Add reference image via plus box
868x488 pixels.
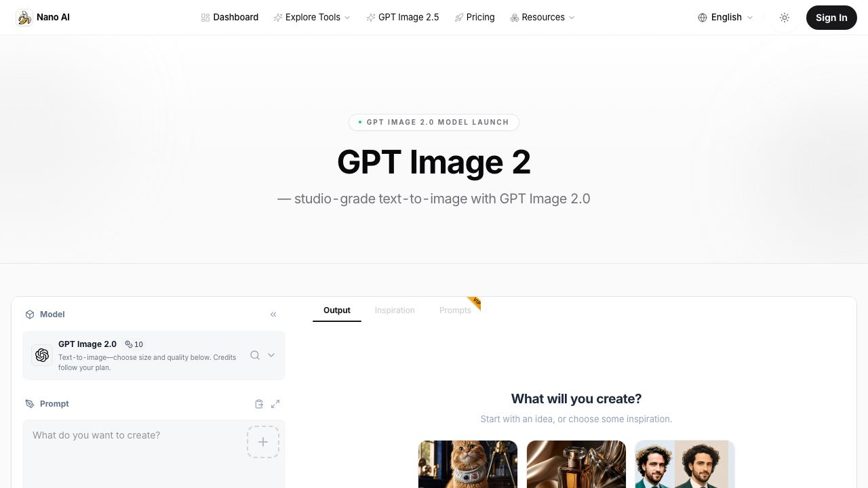click(x=263, y=442)
